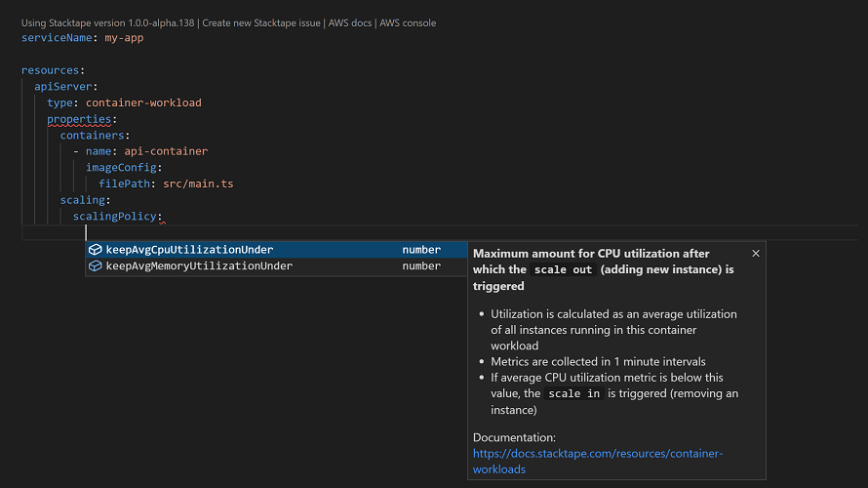The height and width of the screenshot is (488, 868).
Task: Click the 'api-container' name value
Action: 166,151
